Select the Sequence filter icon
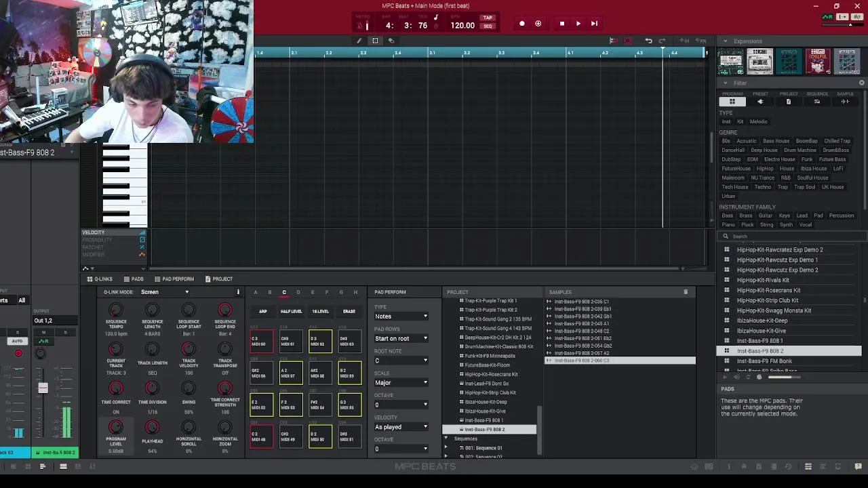Viewport: 868px width, 488px height. (x=816, y=102)
